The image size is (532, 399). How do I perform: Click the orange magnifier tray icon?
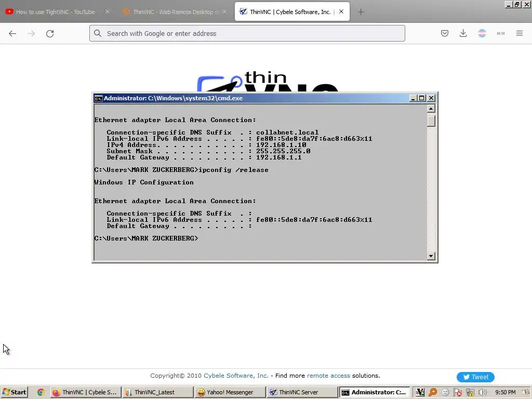(433, 392)
